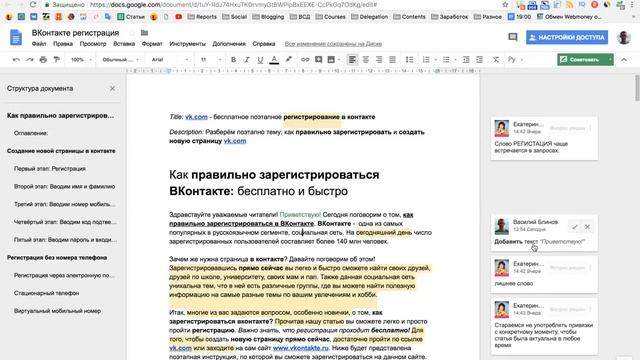Center align the text
This screenshot has width=640, height=360.
coord(366,60)
